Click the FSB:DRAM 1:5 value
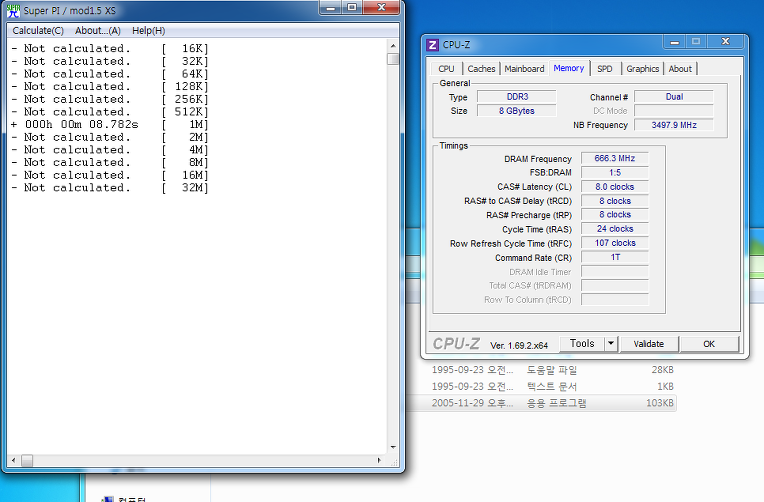 pos(615,173)
